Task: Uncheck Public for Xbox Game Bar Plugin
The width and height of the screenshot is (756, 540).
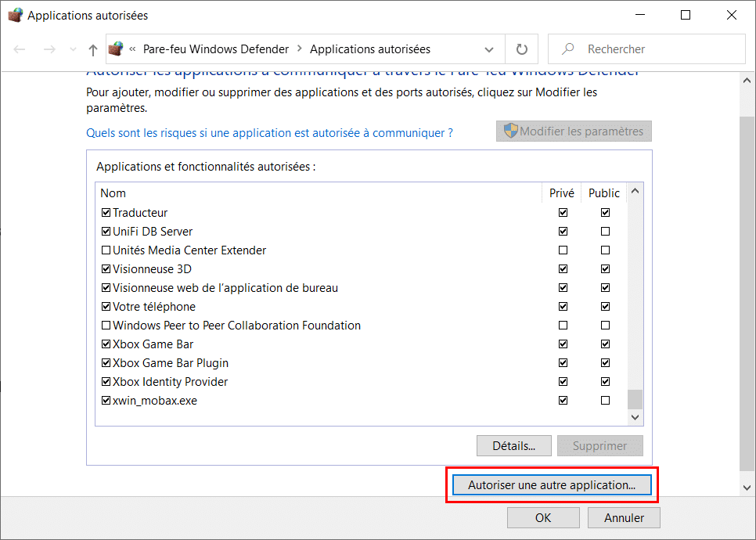Action: 605,363
